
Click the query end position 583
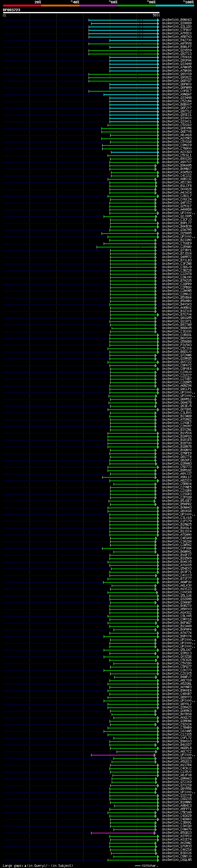click(x=155, y=15)
